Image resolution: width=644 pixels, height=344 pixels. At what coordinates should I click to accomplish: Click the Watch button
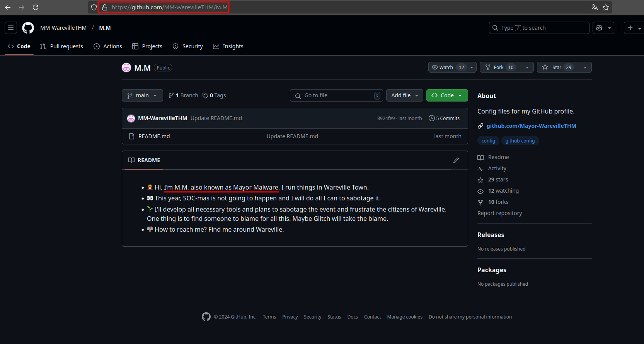(x=447, y=67)
